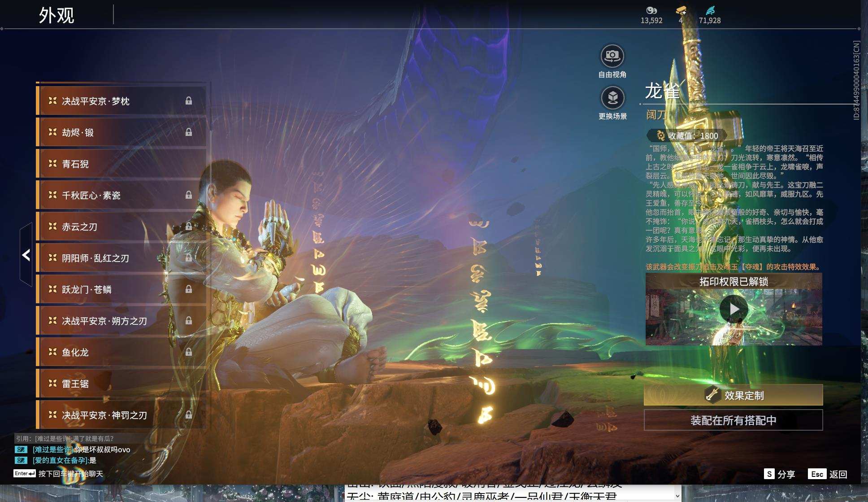Select the 决战平安京·神罚之刃 skin
This screenshot has height=502, width=868.
coord(121,415)
